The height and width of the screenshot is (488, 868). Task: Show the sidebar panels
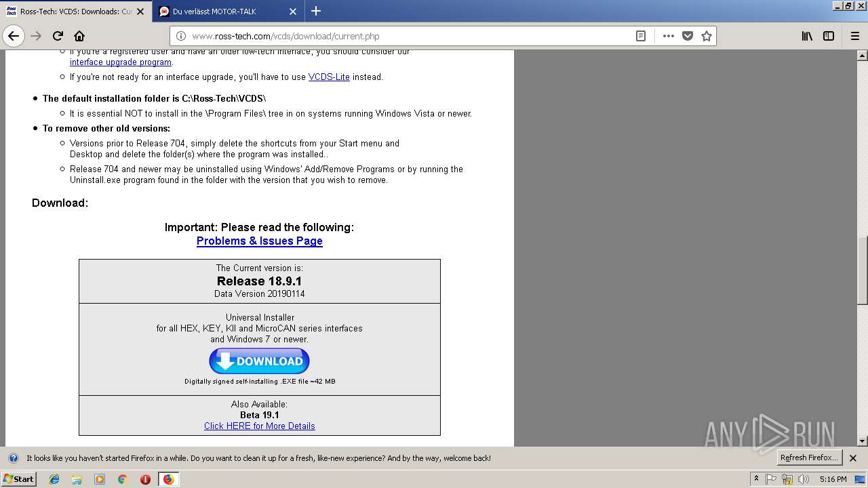click(829, 36)
